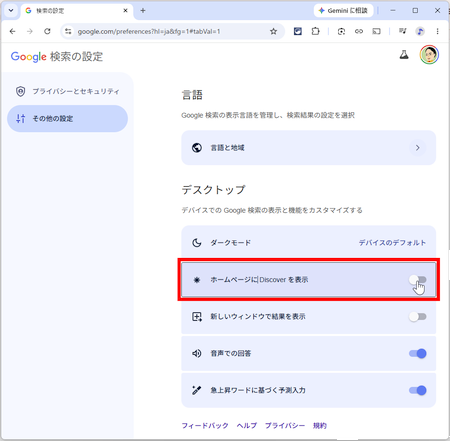Click the new window icon for 新しいウィンドウ
450x441 pixels.
click(197, 317)
